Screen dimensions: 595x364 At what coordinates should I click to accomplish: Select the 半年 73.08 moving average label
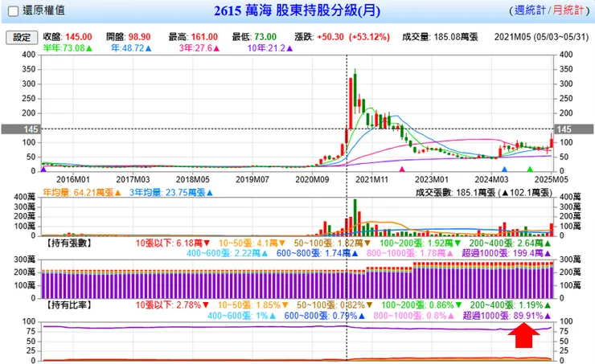[68, 48]
